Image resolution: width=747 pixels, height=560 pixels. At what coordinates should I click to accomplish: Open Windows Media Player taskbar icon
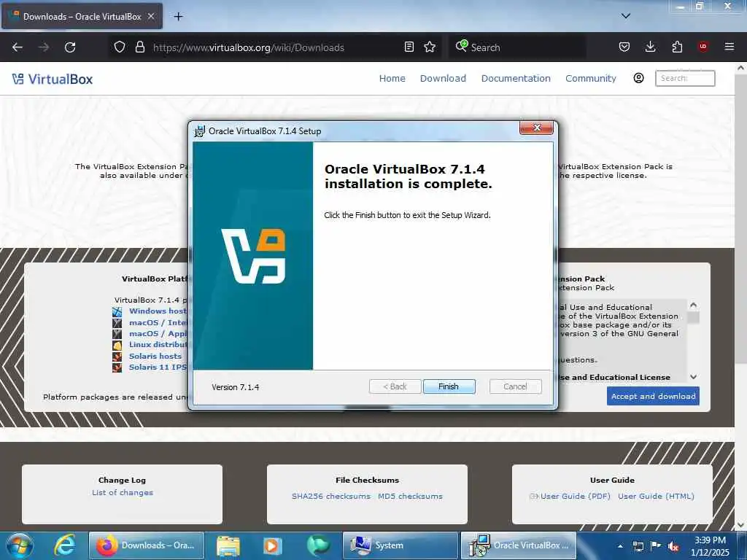pos(273,545)
